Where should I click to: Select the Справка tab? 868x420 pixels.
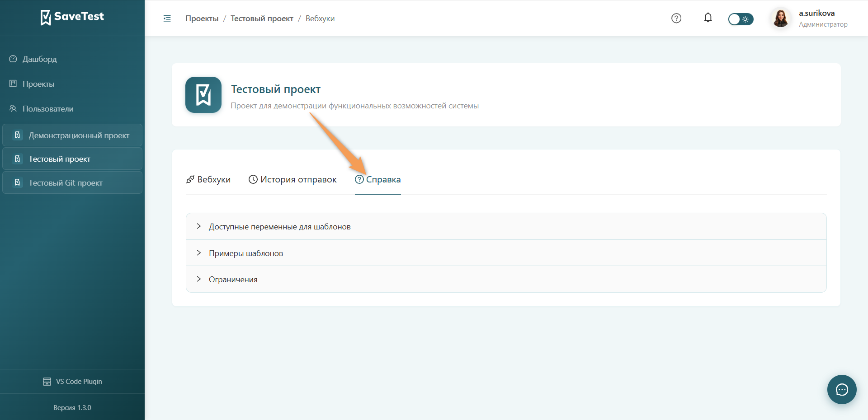coord(378,179)
